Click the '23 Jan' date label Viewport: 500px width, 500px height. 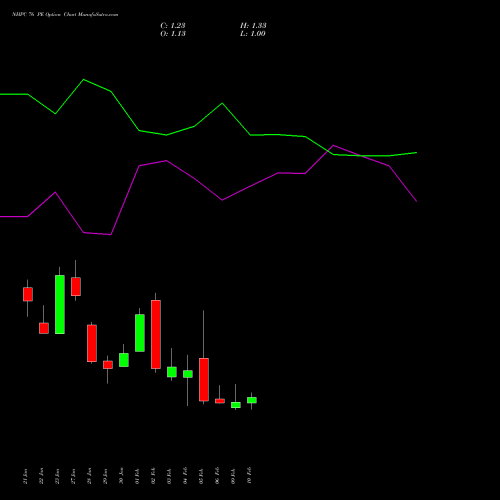(x=57, y=476)
